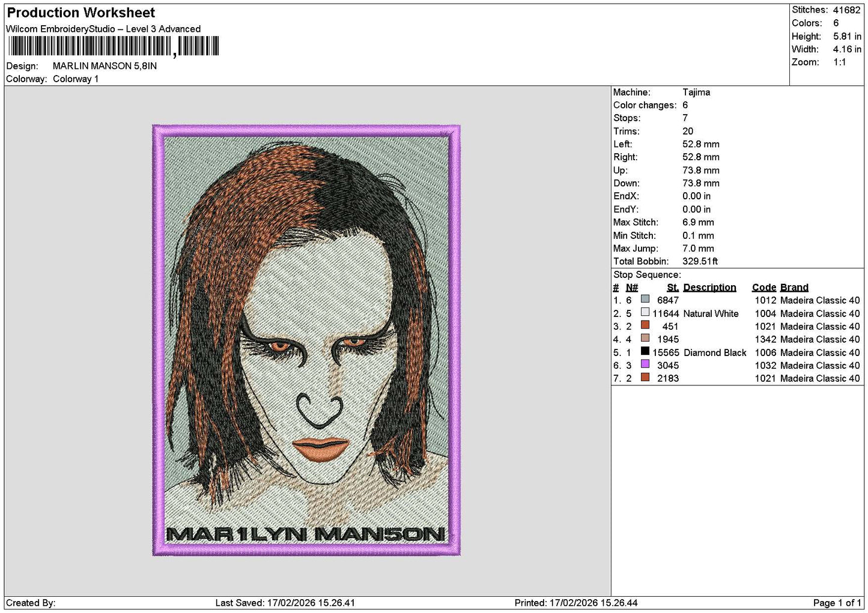This screenshot has height=613, width=868.
Task: Click the embroidery design preview image
Action: [306, 340]
